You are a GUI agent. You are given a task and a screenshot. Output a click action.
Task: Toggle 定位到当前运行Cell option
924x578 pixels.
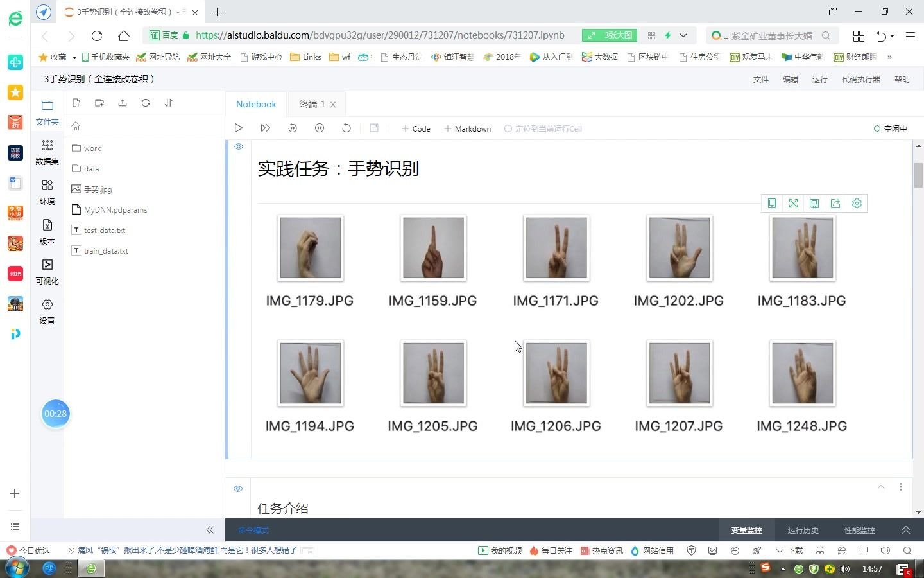coord(543,129)
